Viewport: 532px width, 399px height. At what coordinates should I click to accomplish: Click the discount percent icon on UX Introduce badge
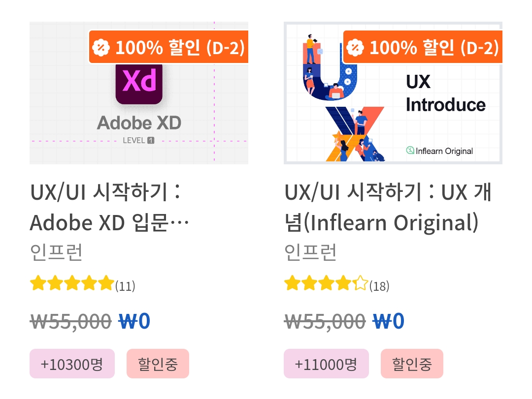[x=355, y=47]
